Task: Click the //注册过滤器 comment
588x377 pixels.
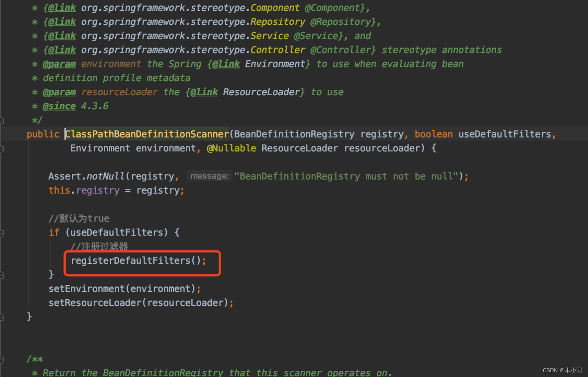Action: point(99,246)
